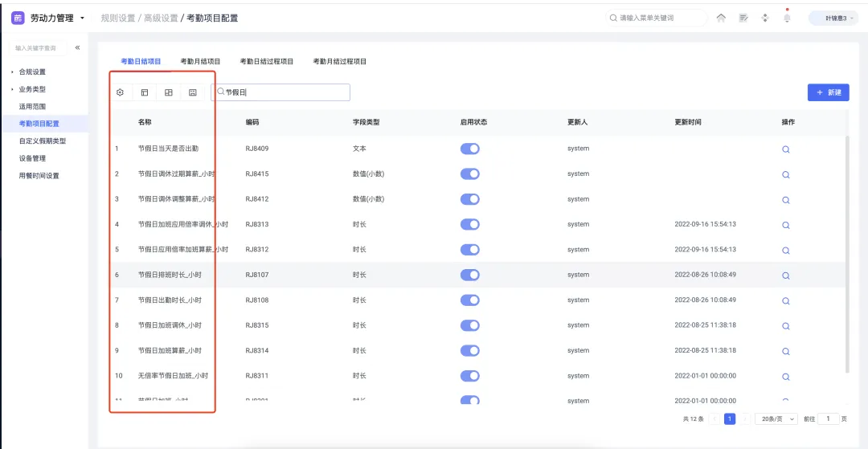Disable the RJ8313 row status switch
Screen dimensions: 868x449
coord(469,224)
